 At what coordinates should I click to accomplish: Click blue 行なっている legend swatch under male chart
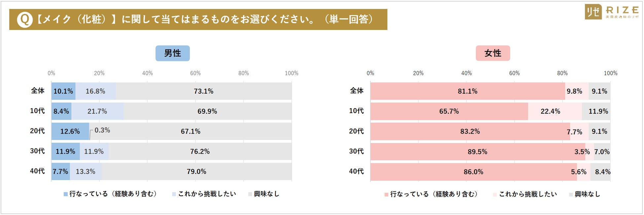click(x=66, y=194)
